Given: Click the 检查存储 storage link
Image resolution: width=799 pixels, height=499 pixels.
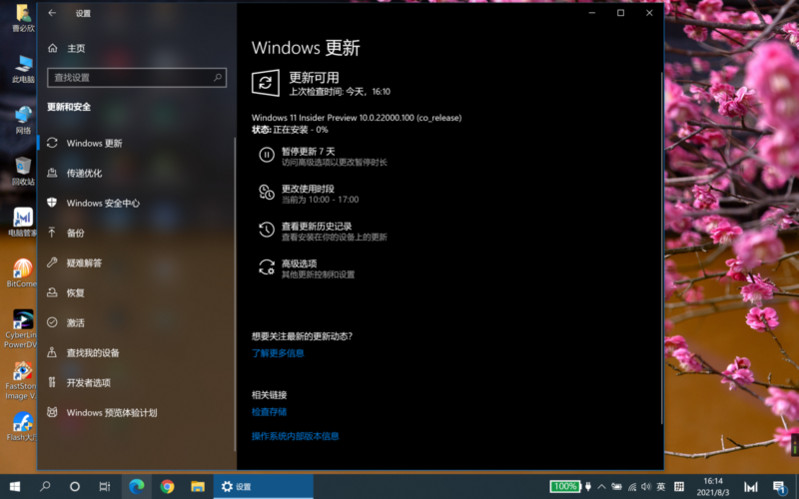Looking at the screenshot, I should coord(269,412).
